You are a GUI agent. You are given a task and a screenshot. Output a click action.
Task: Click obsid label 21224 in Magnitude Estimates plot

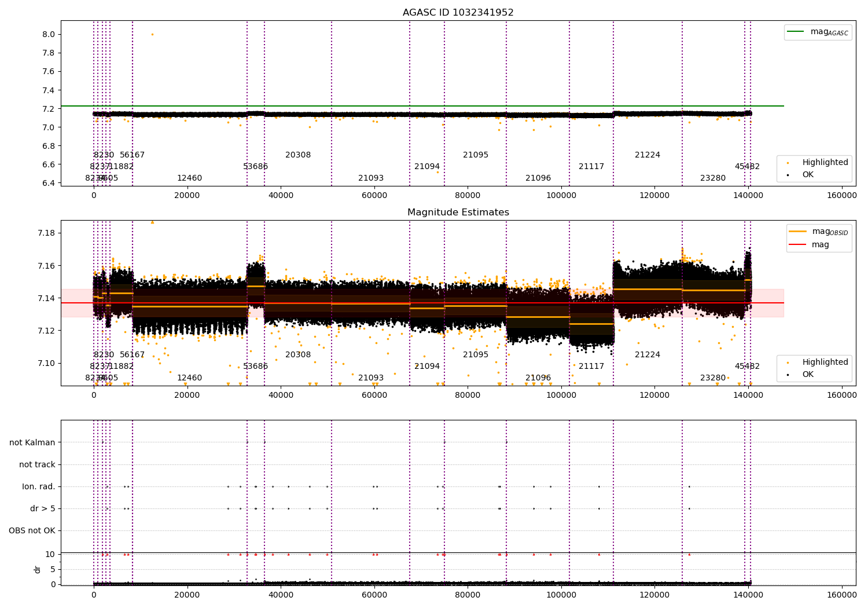pos(648,355)
